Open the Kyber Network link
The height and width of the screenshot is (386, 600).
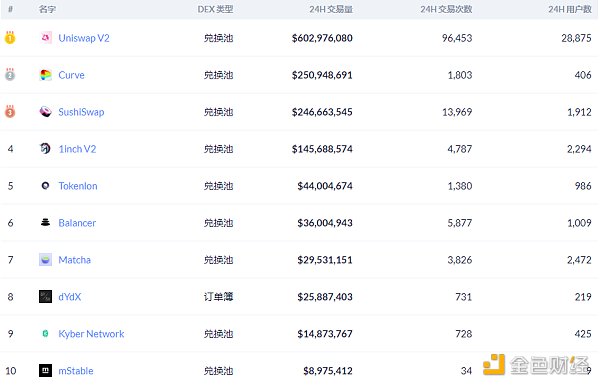coord(91,334)
